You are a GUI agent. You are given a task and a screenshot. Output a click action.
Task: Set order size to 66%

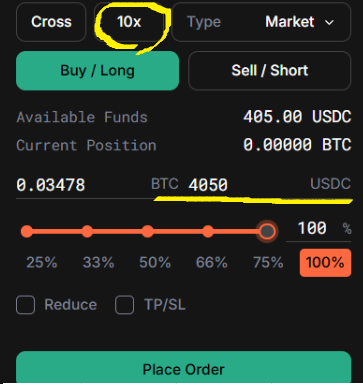(x=212, y=262)
